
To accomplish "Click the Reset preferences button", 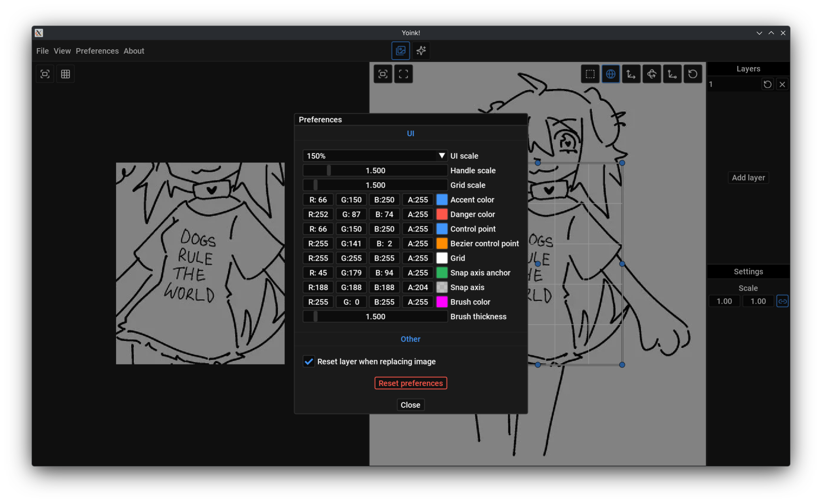I will click(410, 383).
